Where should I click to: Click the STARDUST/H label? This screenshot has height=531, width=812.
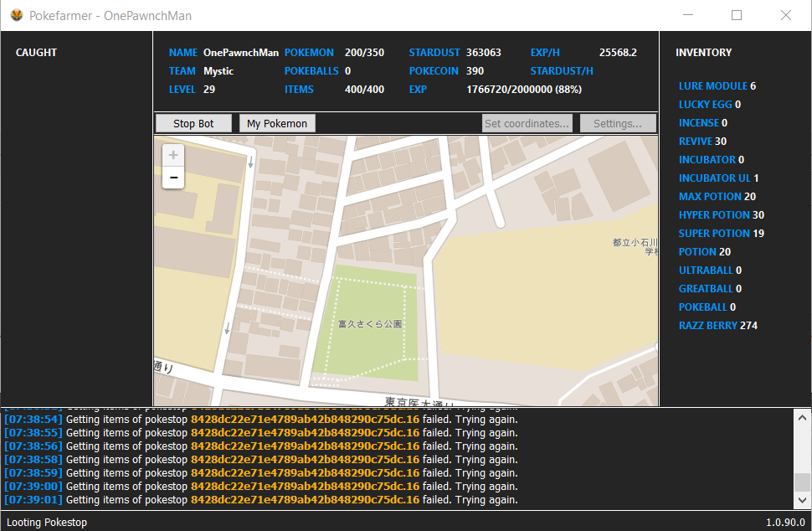click(562, 71)
